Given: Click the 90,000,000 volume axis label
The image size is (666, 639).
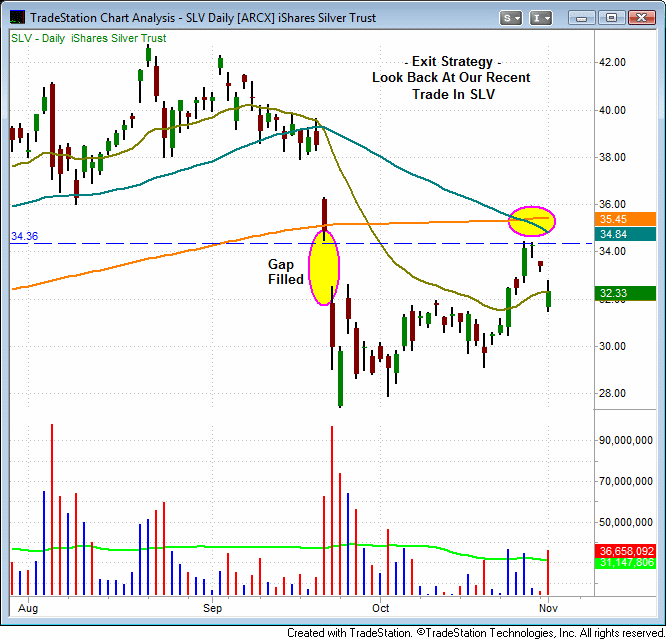Looking at the screenshot, I should pyautogui.click(x=626, y=441).
